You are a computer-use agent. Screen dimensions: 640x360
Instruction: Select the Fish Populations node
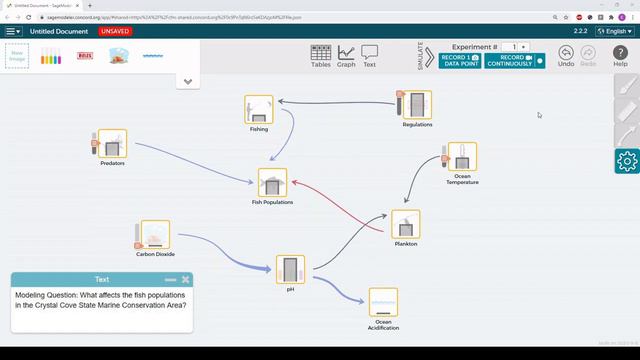pos(272,182)
